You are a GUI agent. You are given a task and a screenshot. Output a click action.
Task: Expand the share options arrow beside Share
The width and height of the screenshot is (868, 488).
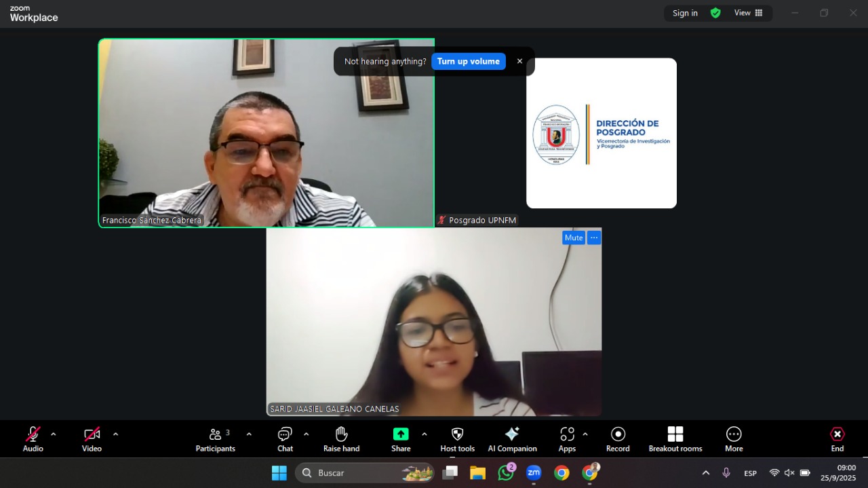[x=425, y=434]
